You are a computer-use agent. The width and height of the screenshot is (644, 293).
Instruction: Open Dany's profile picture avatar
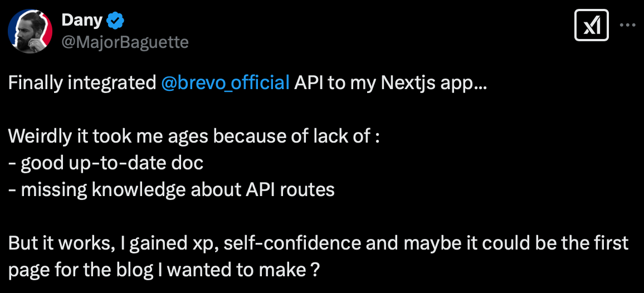coord(30,31)
